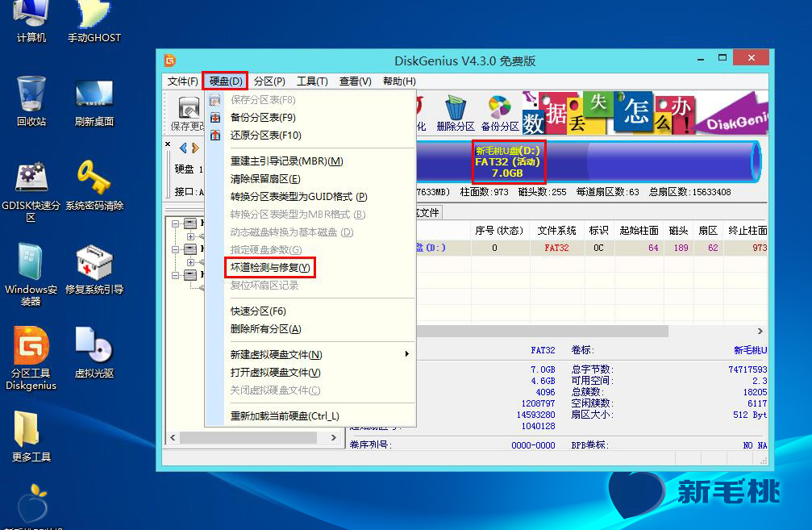Click the 序号(状态) column header
The width and height of the screenshot is (812, 530).
point(499,231)
